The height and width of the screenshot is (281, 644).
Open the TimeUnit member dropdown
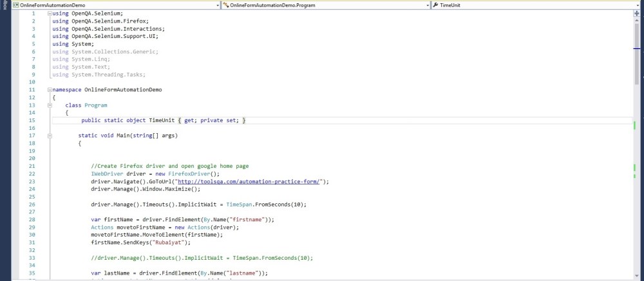point(536,5)
